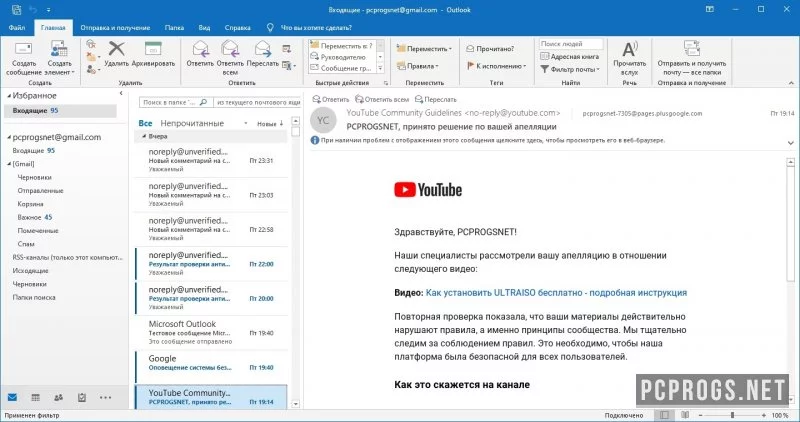The image size is (800, 422).
Task: Click the Archive (Архивировать) icon
Action: tap(153, 49)
